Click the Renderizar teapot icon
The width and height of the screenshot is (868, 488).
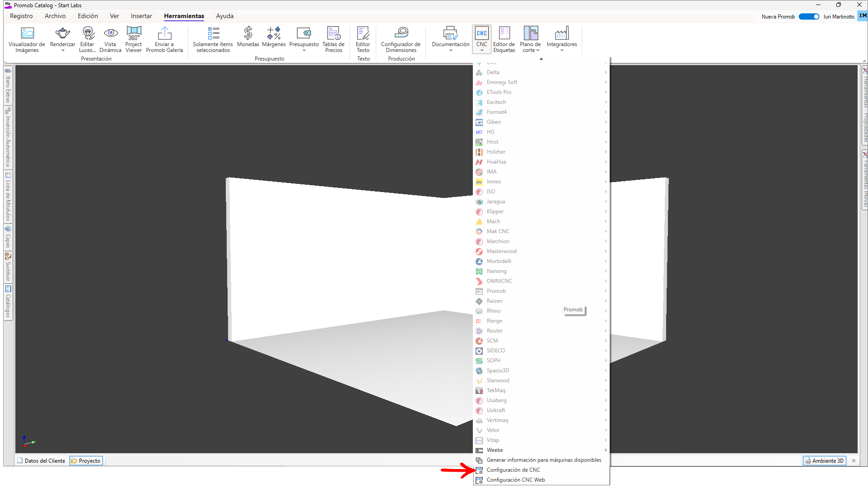pos(63,33)
